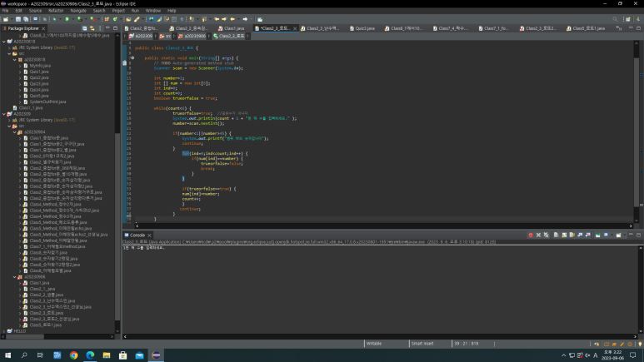Click the green Run button
Image resolution: width=644 pixels, height=362 pixels.
pos(67,19)
